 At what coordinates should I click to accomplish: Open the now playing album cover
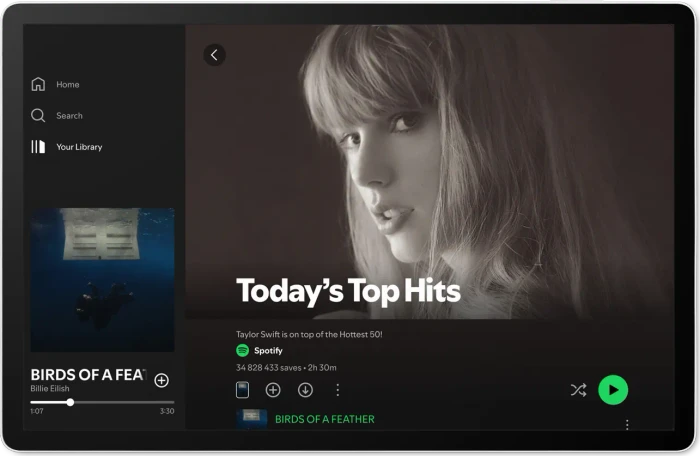pyautogui.click(x=102, y=280)
